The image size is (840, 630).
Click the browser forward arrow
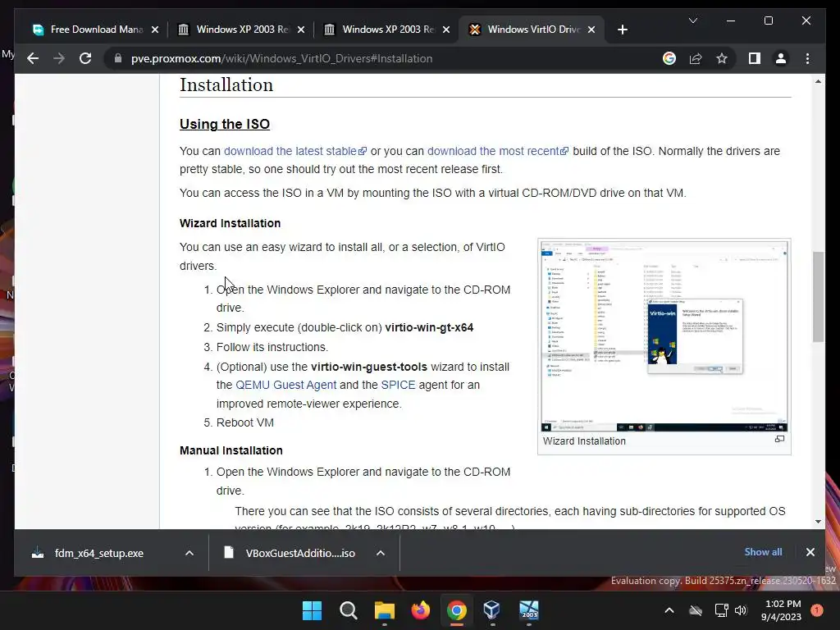59,58
